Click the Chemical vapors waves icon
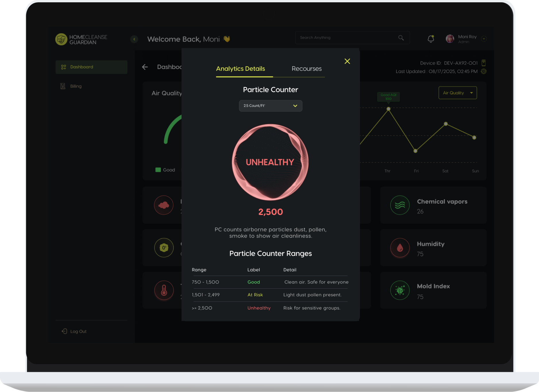This screenshot has height=392, width=539. (400, 205)
